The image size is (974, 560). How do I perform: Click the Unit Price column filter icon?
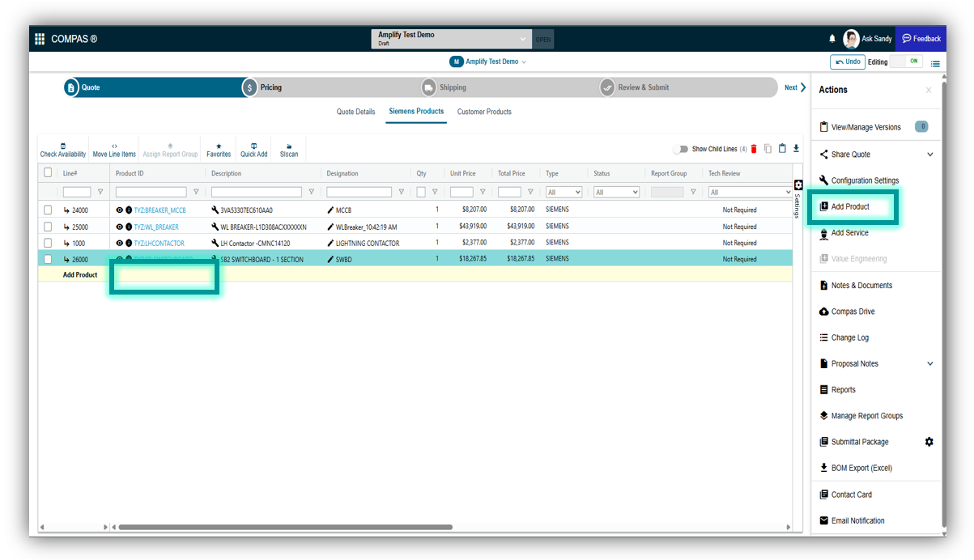click(x=483, y=192)
